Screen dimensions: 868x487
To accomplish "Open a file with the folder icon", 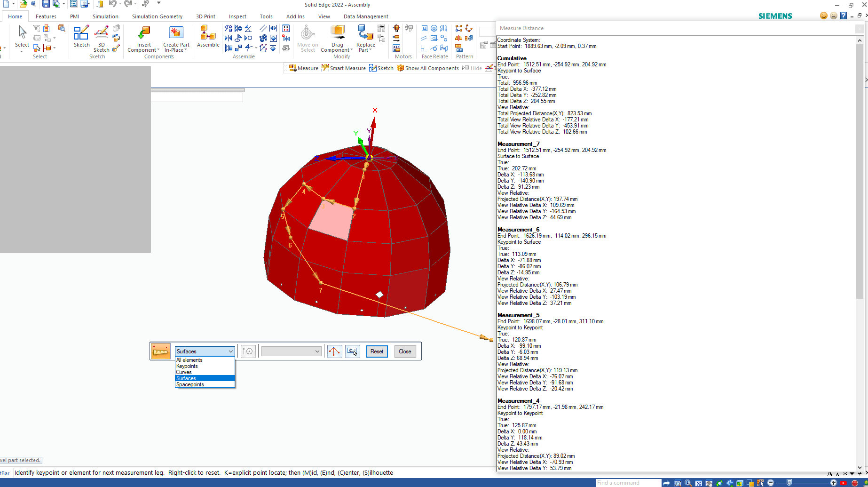I will [x=23, y=4].
